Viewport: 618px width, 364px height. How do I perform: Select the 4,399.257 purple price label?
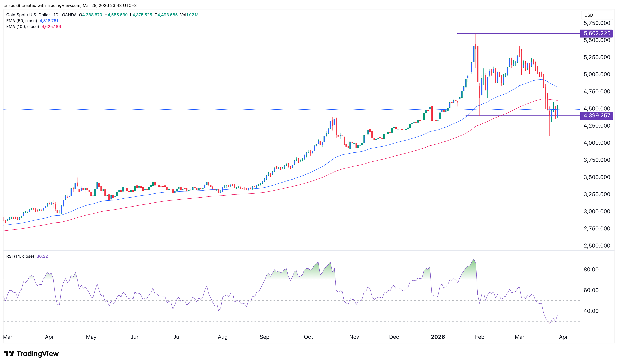coord(596,116)
